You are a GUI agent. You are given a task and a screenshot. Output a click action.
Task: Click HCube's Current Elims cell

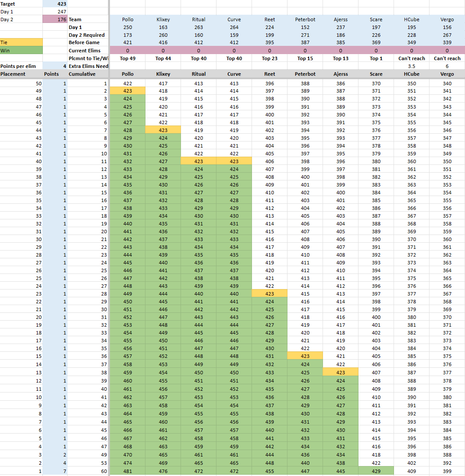412,50
